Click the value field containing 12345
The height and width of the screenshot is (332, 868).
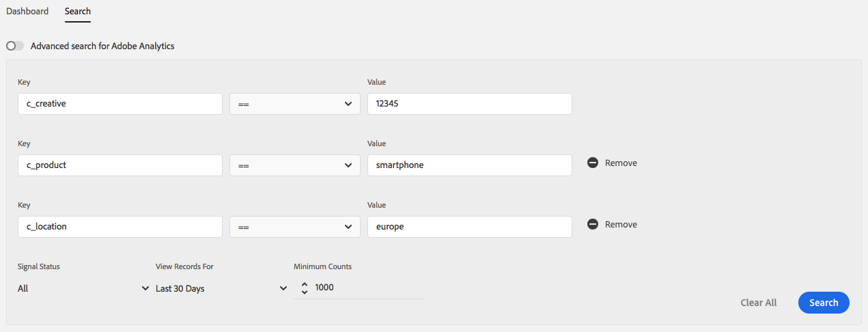pyautogui.click(x=469, y=104)
